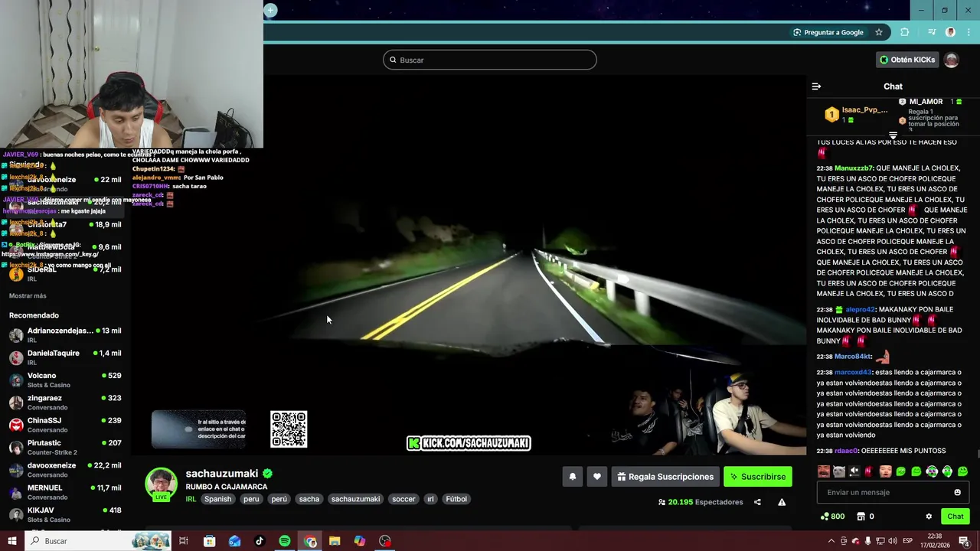
Task: Open Task View on taskbar
Action: pos(184,541)
